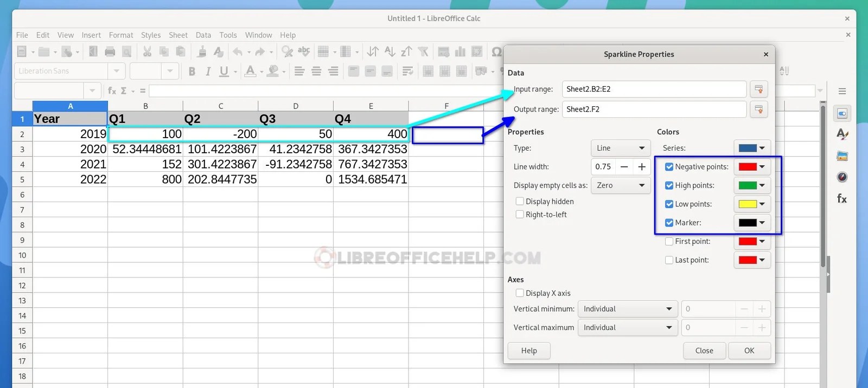Click the Help button in dialog
Image resolution: width=868 pixels, height=388 pixels.
[x=529, y=351]
